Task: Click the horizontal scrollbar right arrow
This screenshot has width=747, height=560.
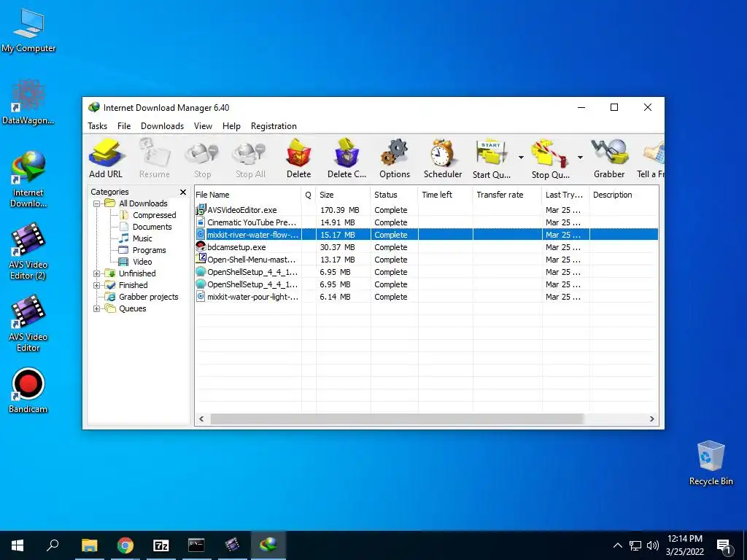Action: tap(651, 419)
